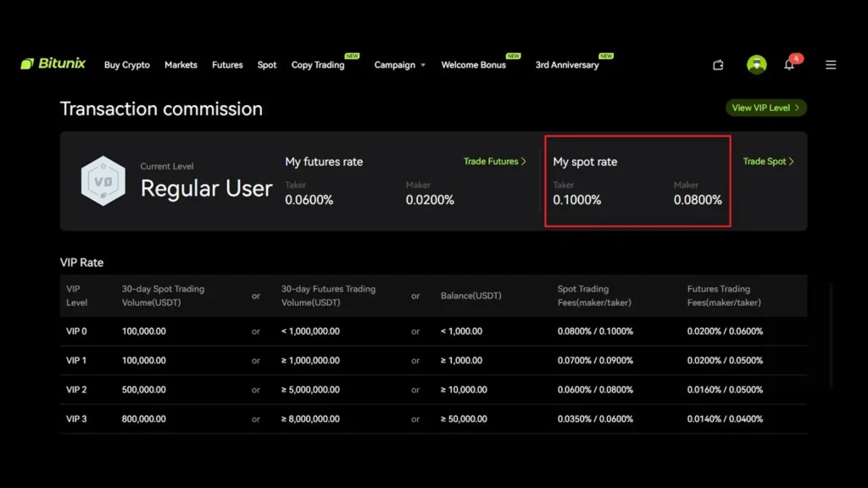Expand the Campaign dropdown menu
This screenshot has width=868, height=488.
click(399, 65)
